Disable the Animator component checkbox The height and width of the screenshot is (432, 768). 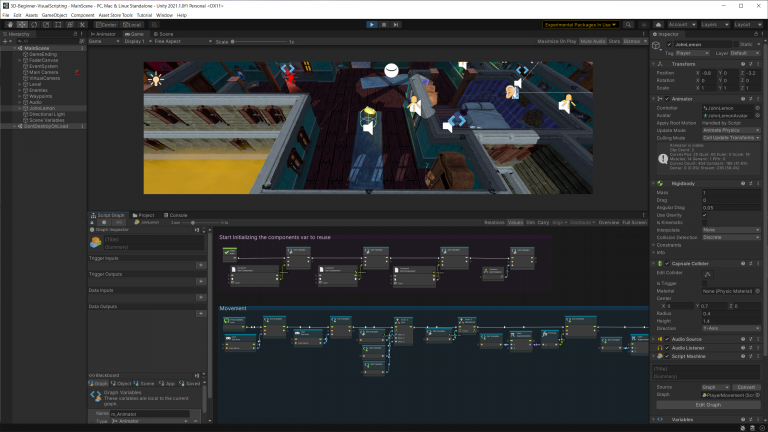[x=669, y=99]
